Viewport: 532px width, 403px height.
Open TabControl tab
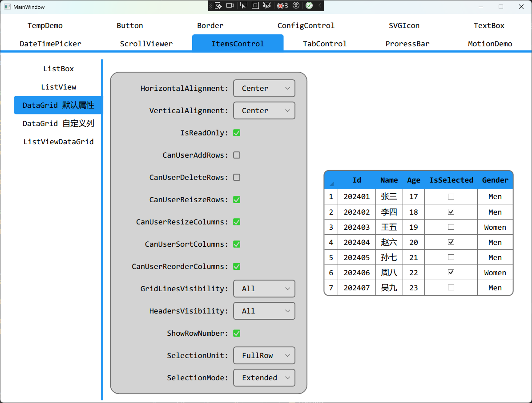tap(325, 44)
